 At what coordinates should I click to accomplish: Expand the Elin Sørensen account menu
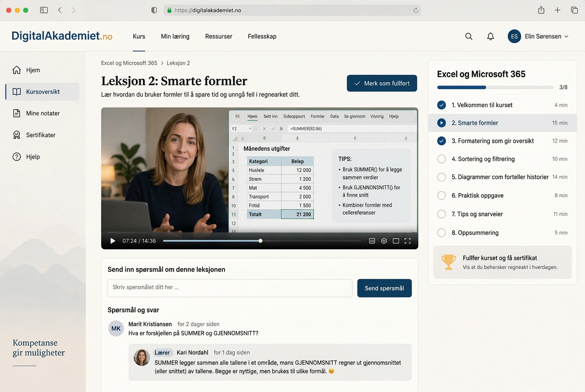pyautogui.click(x=547, y=37)
